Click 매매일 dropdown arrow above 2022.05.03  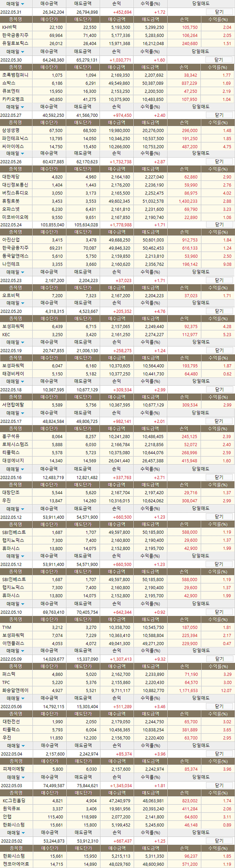click(23, 777)
